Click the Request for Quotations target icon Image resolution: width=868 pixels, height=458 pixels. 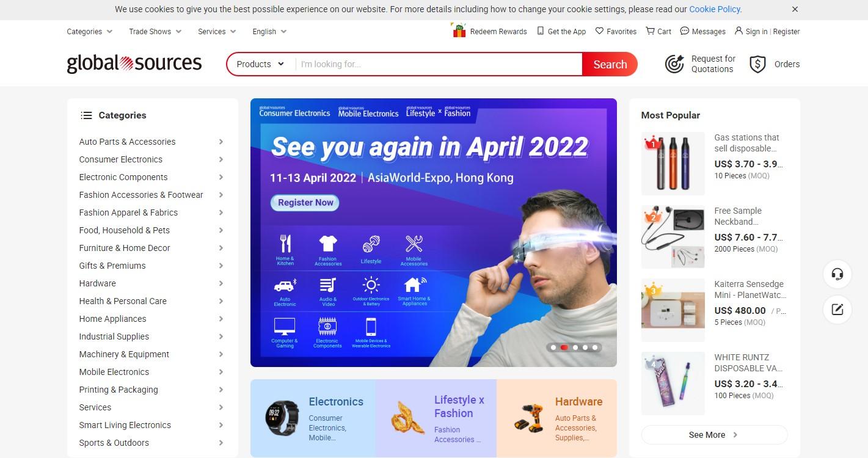pos(674,64)
